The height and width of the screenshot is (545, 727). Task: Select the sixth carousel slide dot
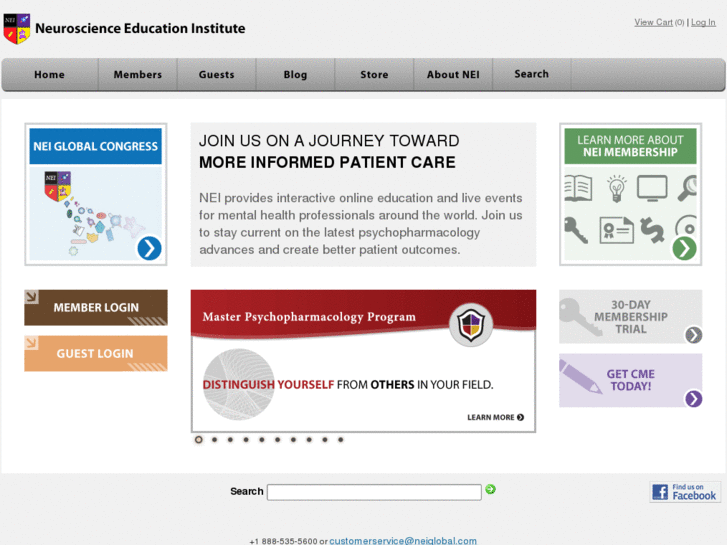coord(278,439)
